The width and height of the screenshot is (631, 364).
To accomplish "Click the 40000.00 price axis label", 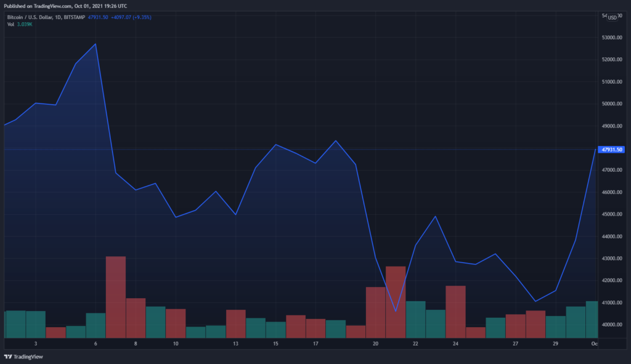I will point(612,325).
